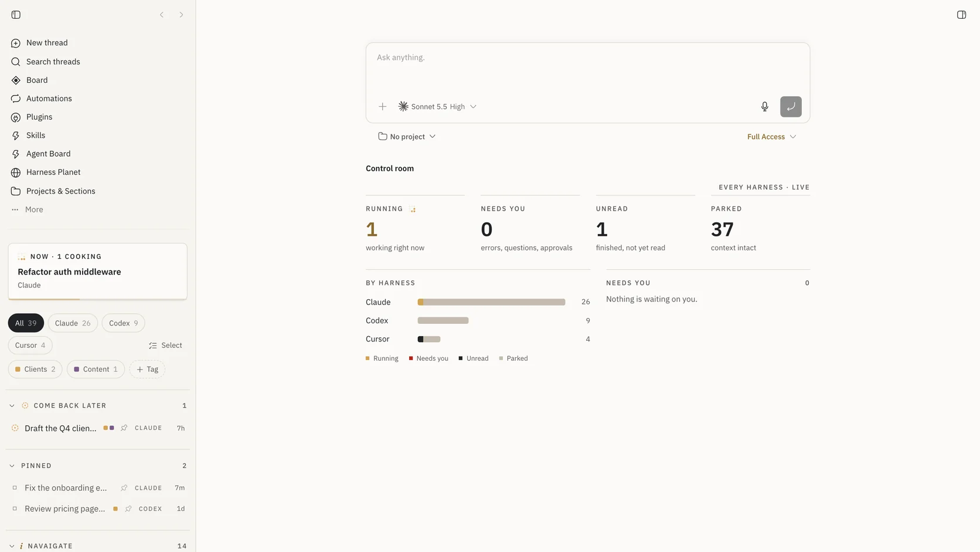The image size is (980, 552).
Task: Click the New thread plus icon
Action: tap(16, 43)
